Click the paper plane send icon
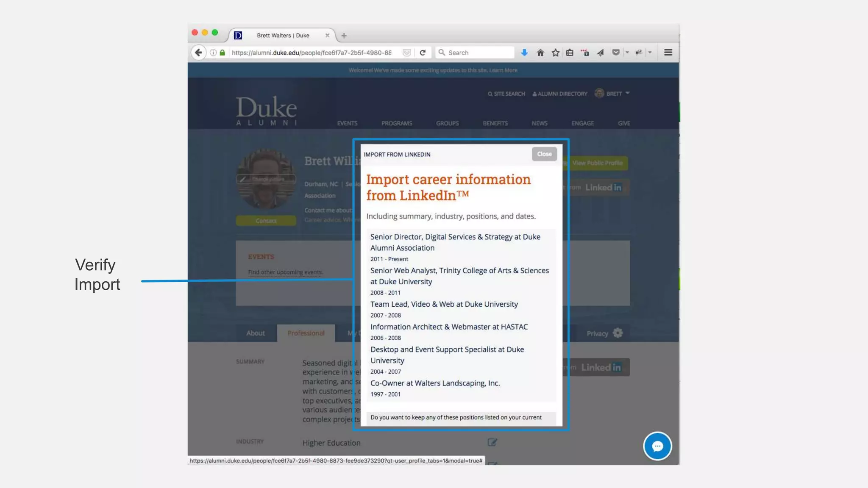This screenshot has height=488, width=868. point(600,53)
